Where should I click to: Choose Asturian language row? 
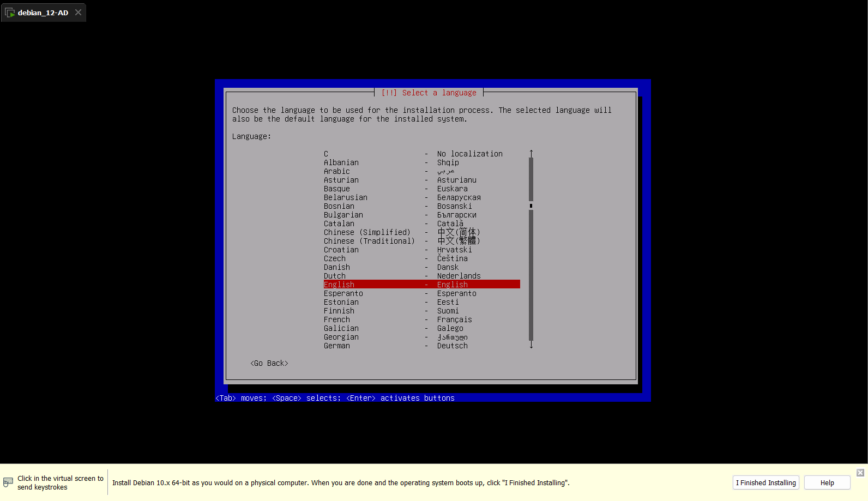point(421,180)
